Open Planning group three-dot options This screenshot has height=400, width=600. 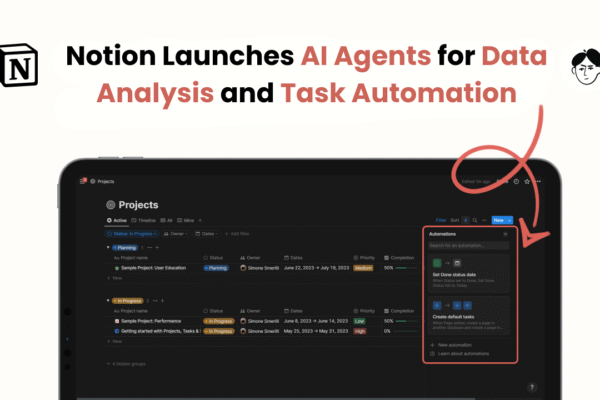pos(150,248)
